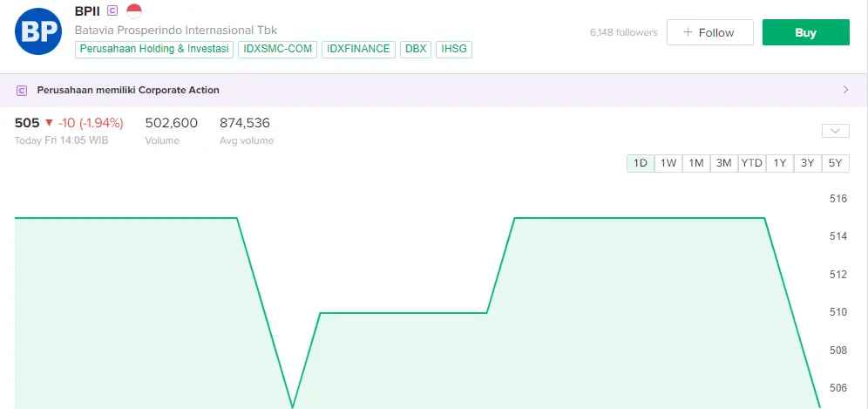Switch chart to 3M range

723,163
